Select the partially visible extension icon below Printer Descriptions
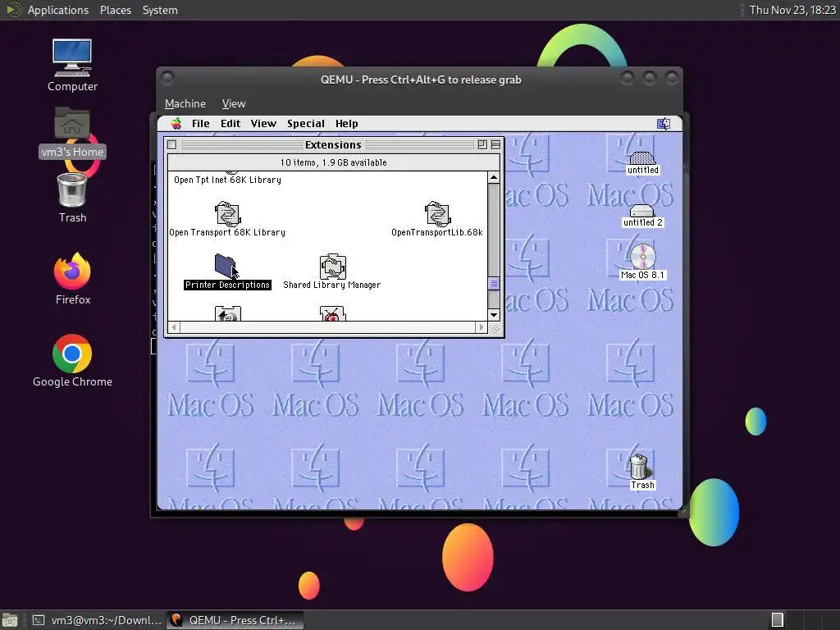This screenshot has height=630, width=840. (228, 313)
